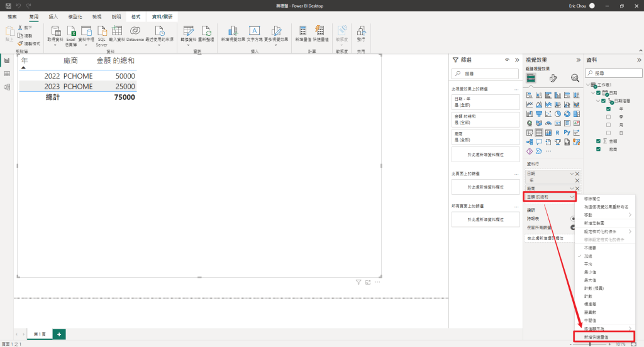644x347 pixels.
Task: Click the search box in 資料 pane
Action: [614, 73]
